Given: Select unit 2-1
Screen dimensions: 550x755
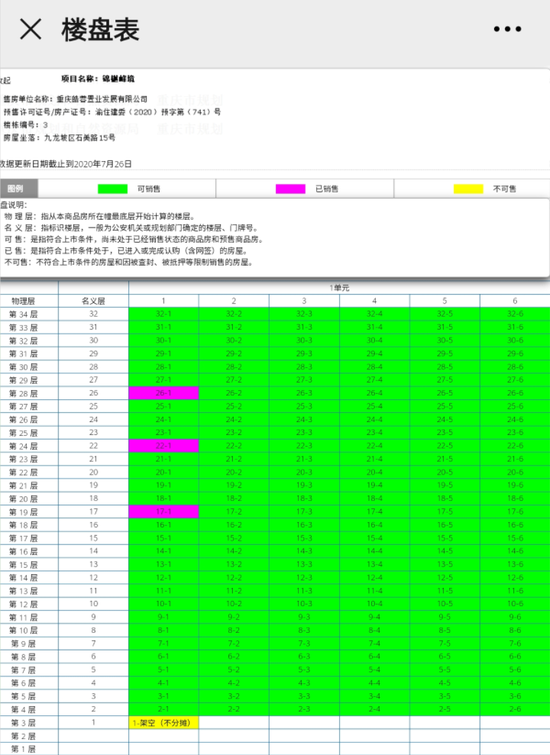Looking at the screenshot, I should point(164,709).
